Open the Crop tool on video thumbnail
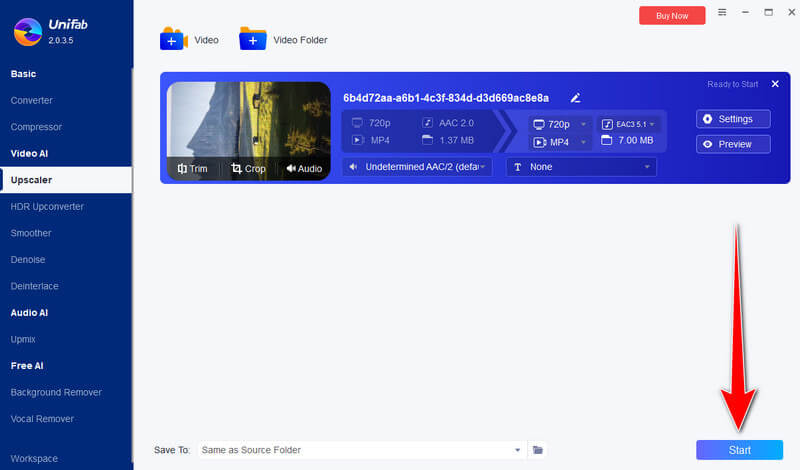 tap(248, 168)
